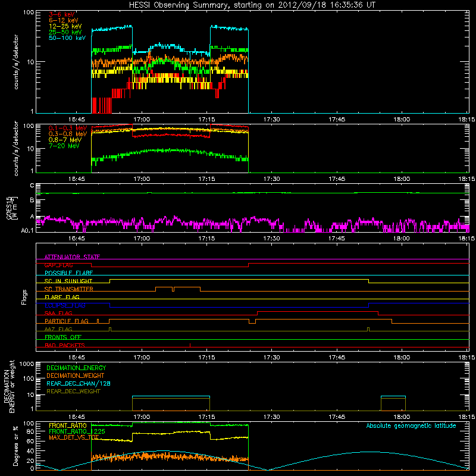Click the REAR_DEC_WEIGHT legend entry
This screenshot has width=476, height=476.
[x=73, y=392]
